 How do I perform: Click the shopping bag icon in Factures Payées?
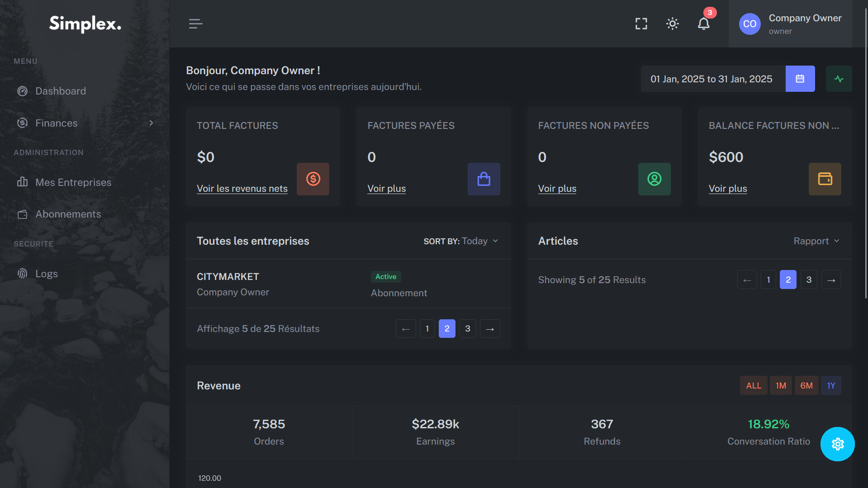484,179
